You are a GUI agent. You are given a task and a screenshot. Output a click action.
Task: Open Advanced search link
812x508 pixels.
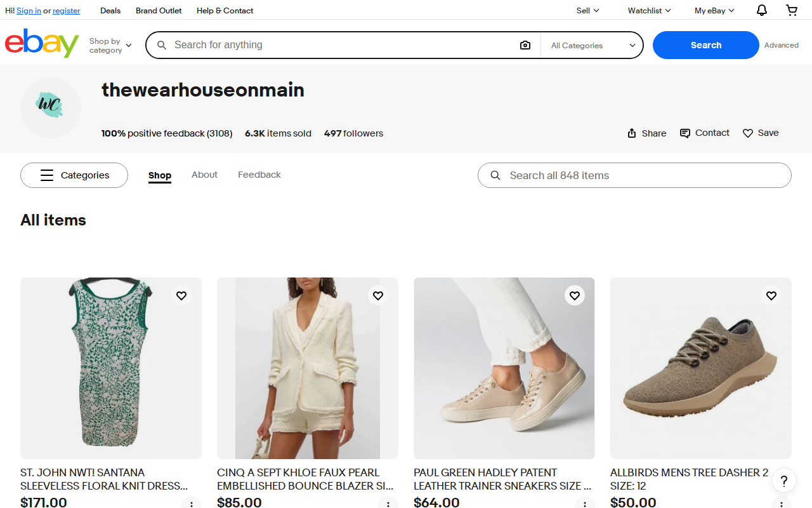point(782,45)
